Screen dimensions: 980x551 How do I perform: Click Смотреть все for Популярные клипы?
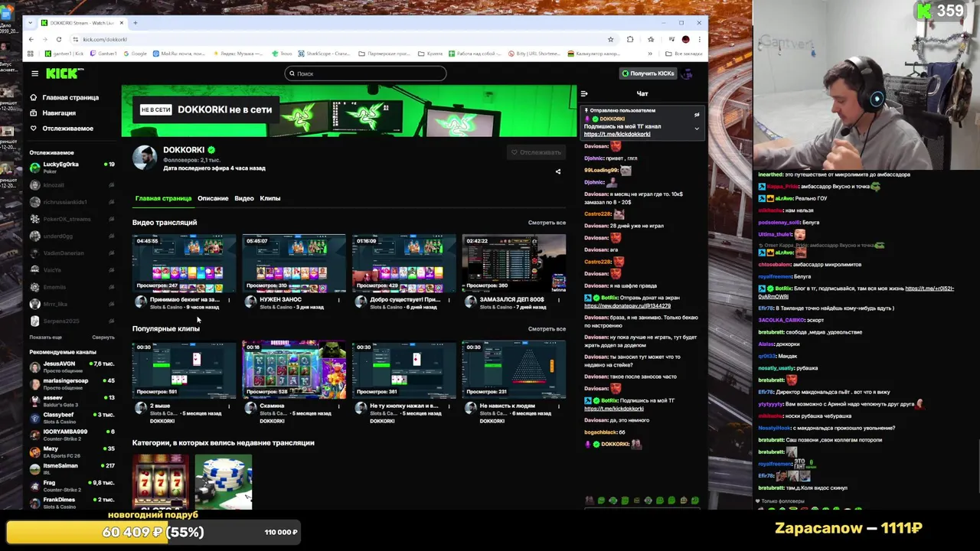(547, 329)
